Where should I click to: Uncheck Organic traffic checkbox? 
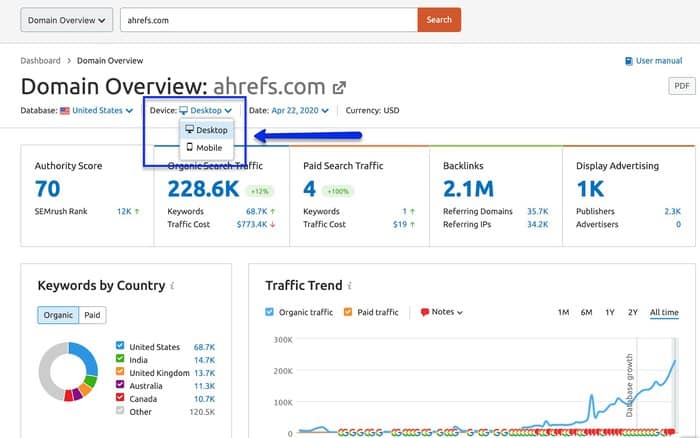pos(269,312)
